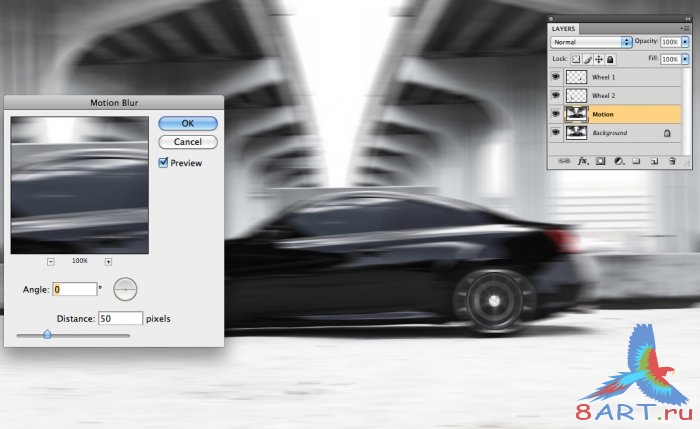
Task: Open the layer style fx menu
Action: 583,161
